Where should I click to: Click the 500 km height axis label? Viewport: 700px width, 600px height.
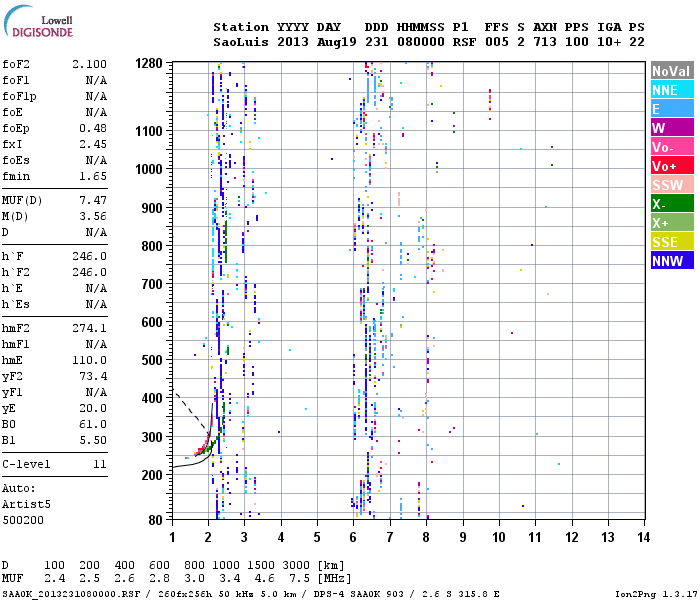click(152, 360)
